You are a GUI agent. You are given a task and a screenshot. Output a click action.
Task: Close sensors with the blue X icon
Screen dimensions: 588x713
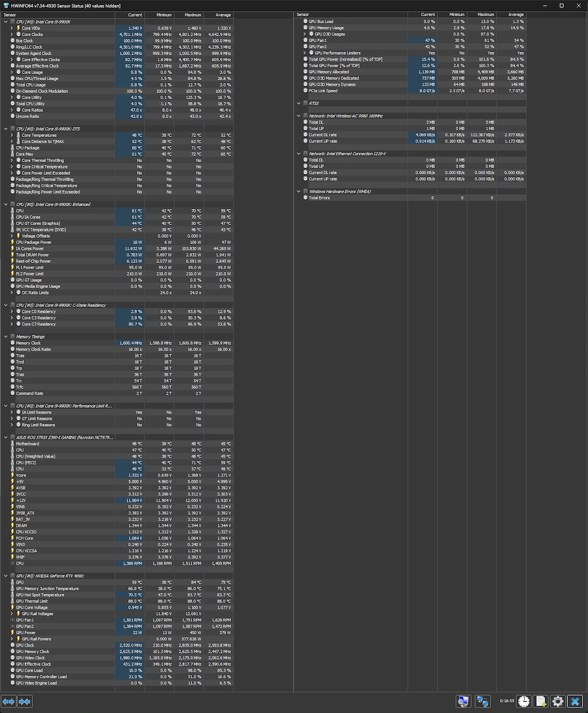[x=575, y=701]
